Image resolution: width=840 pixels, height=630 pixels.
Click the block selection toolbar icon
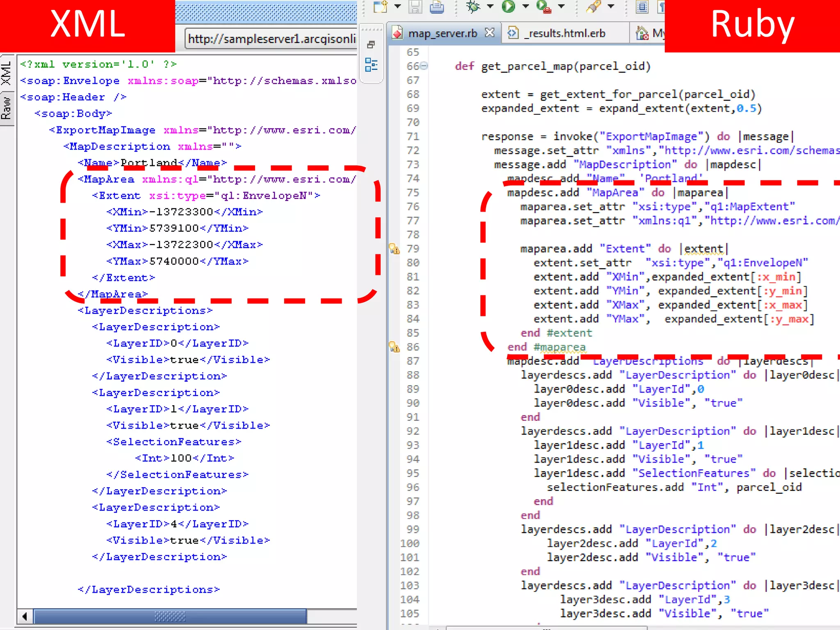(642, 7)
